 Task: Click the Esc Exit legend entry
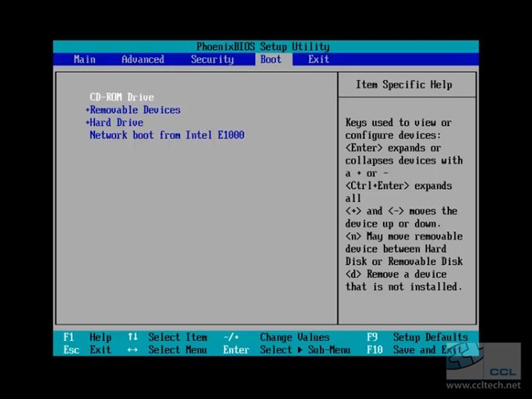click(x=88, y=349)
